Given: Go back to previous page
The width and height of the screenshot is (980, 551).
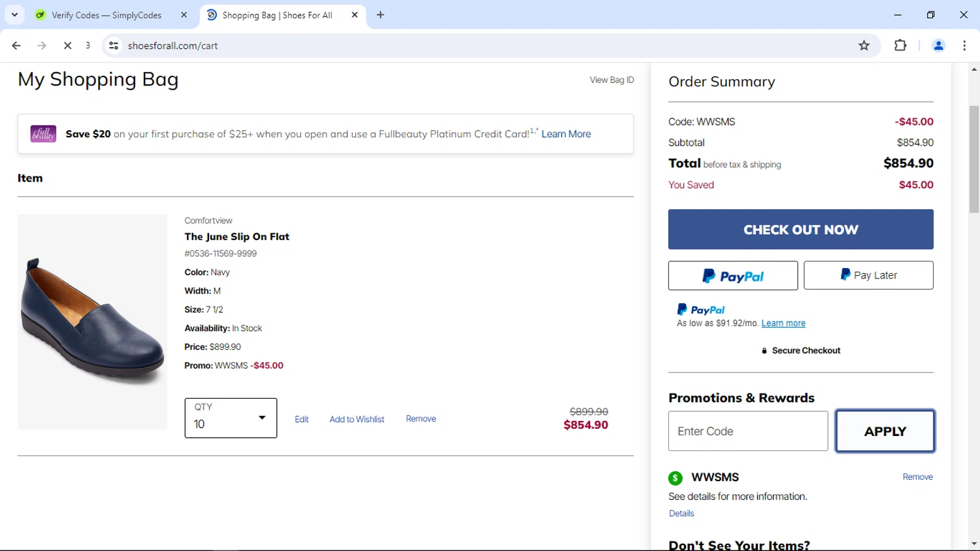Looking at the screenshot, I should point(16,46).
